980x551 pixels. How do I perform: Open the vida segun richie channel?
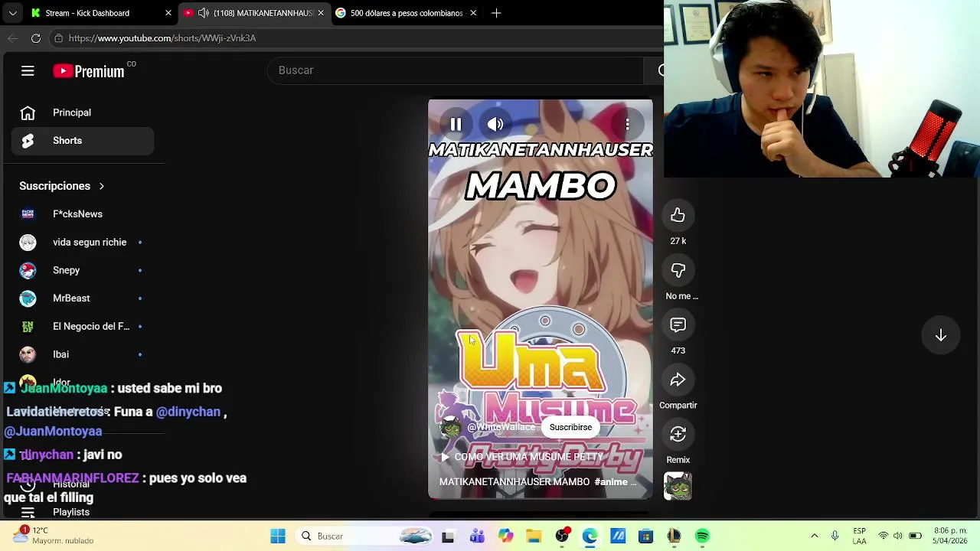click(x=83, y=242)
